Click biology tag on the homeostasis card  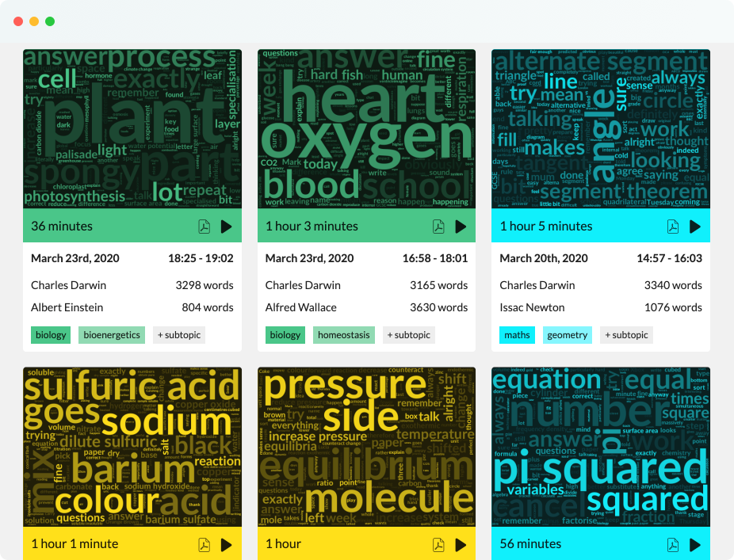285,335
